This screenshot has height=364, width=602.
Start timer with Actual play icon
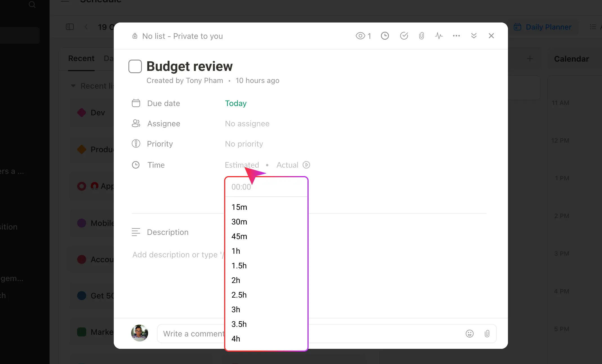(x=306, y=165)
